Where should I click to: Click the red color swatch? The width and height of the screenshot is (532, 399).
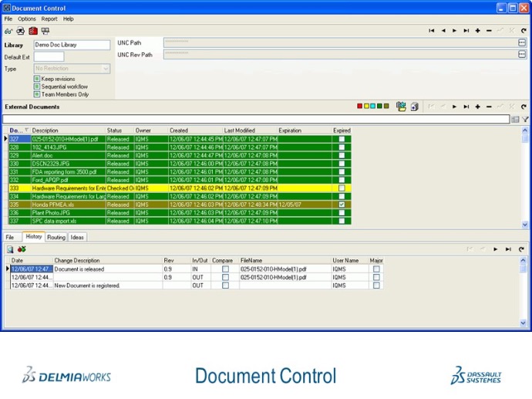360,107
